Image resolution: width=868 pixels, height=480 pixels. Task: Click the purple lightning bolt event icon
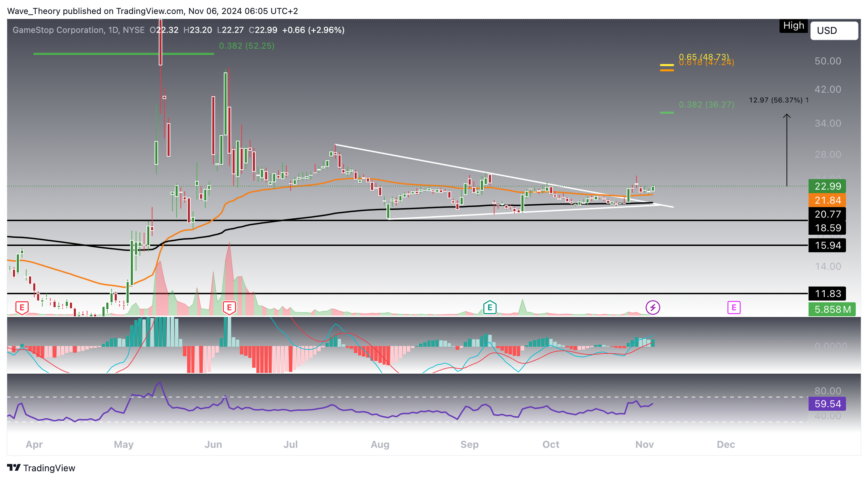653,308
